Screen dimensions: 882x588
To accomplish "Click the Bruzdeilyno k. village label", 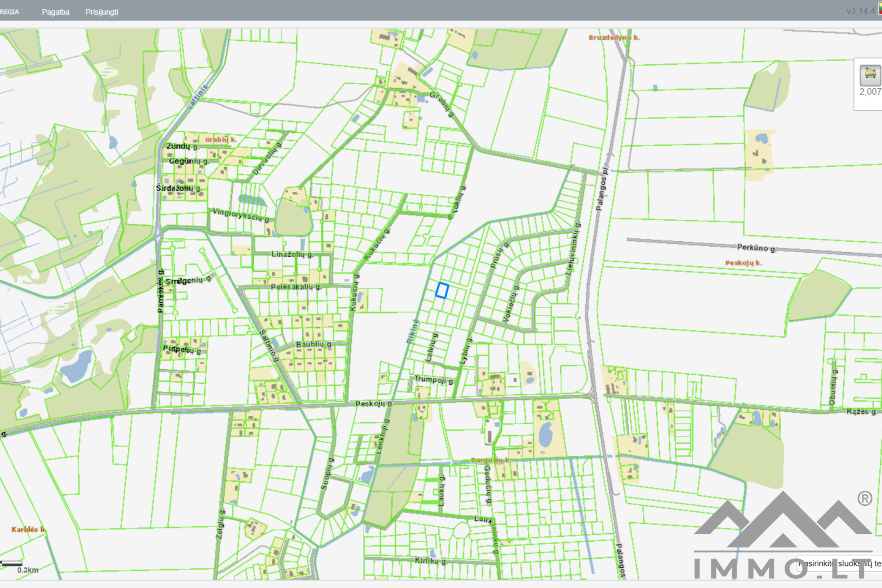I will [x=614, y=38].
